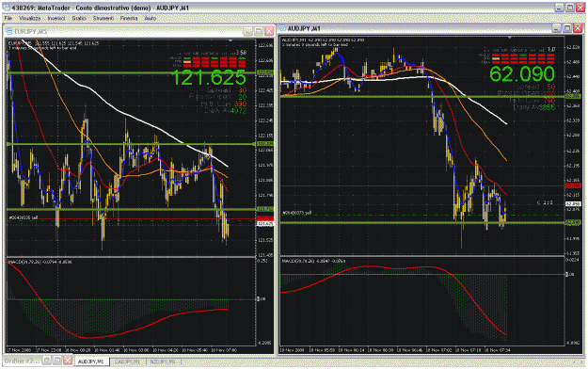The height and width of the screenshot is (369, 588).
Task: Click the EURJPY,M5 window title bar text
Action: 31,31
